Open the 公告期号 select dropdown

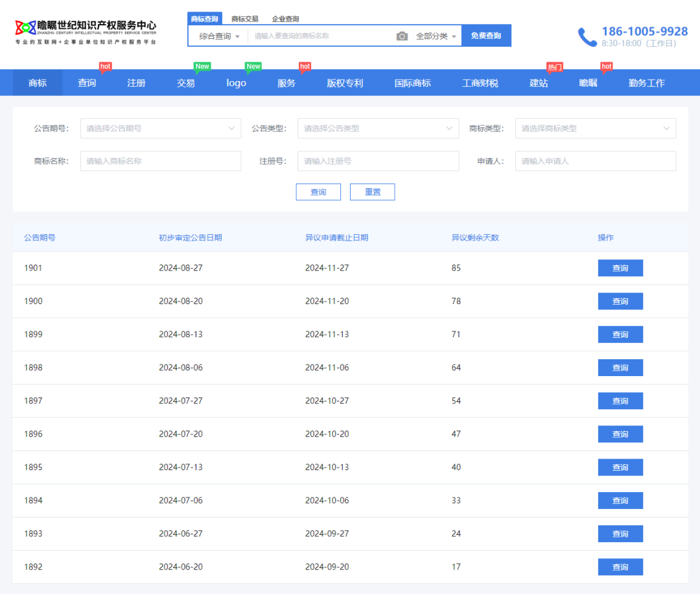tap(160, 128)
